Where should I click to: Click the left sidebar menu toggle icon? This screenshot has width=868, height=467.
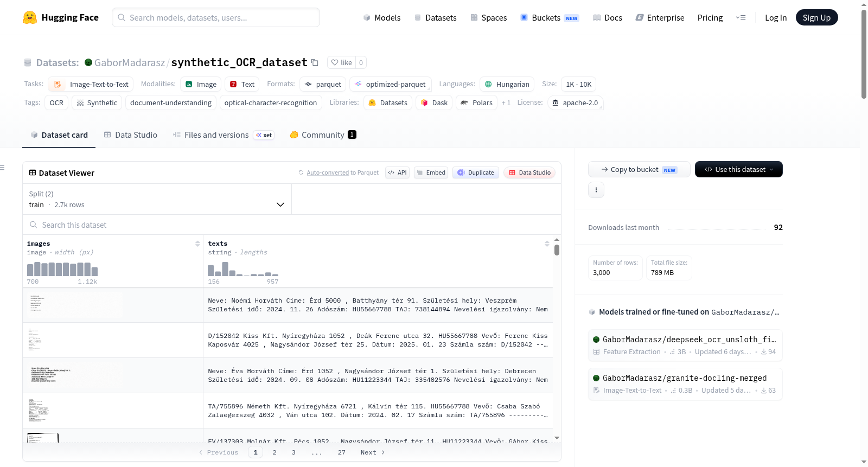click(2, 168)
